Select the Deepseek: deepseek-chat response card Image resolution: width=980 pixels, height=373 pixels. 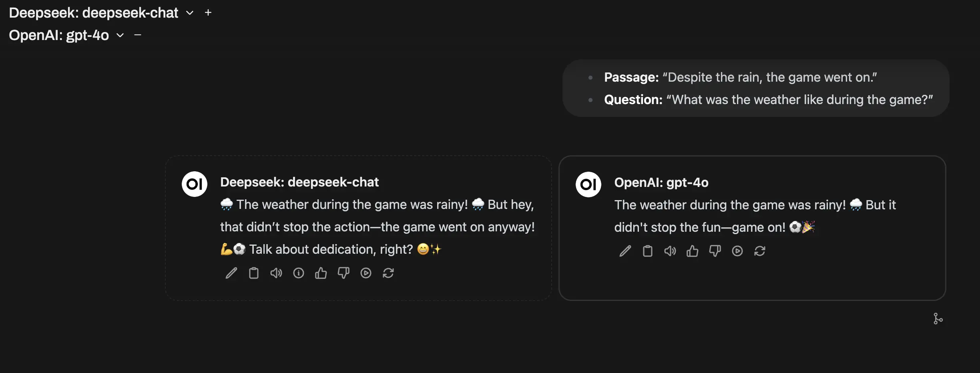(x=359, y=228)
